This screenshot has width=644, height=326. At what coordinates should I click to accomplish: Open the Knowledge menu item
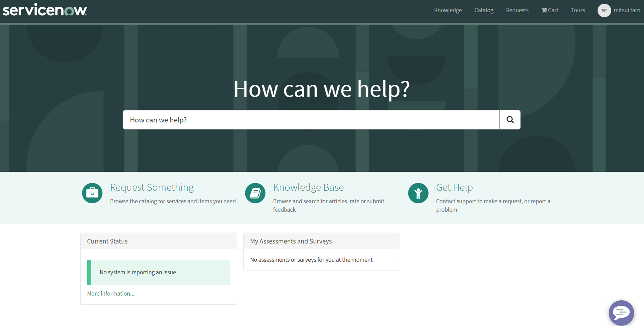(x=448, y=10)
